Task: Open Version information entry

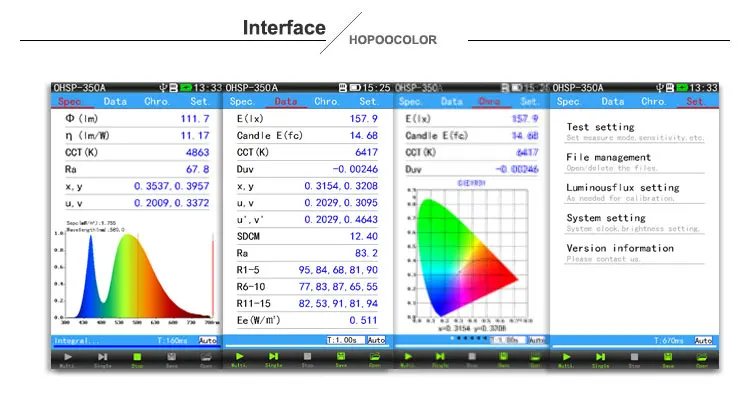Action: point(635,253)
